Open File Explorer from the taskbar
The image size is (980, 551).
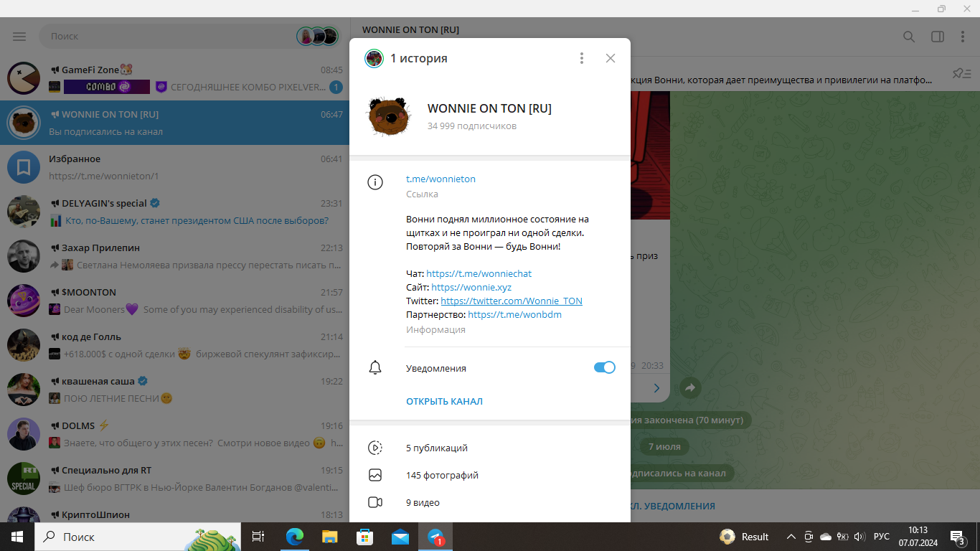[329, 537]
